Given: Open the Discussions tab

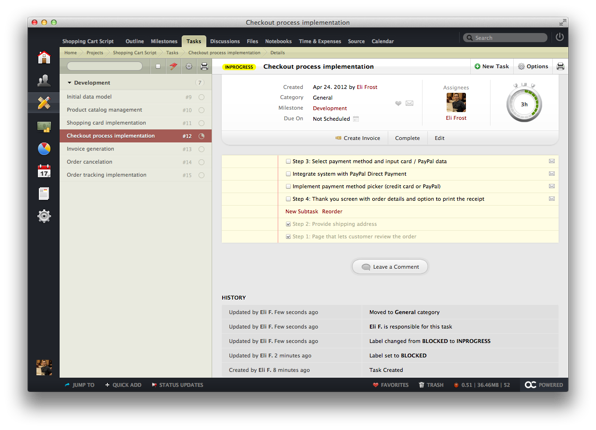Looking at the screenshot, I should tap(225, 41).
